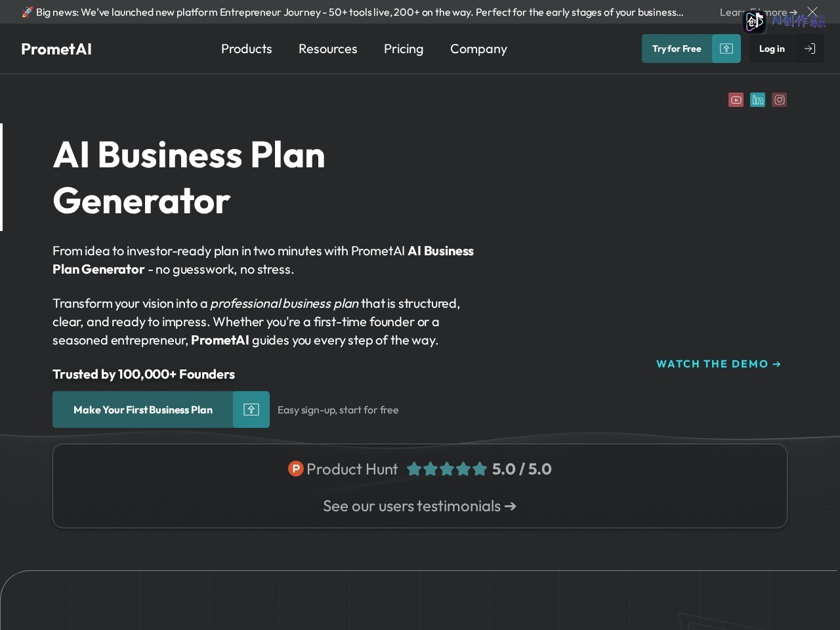Click the paragraph starting 'From idea to investor-ready'
Viewport: 840px width, 630px height.
click(263, 260)
